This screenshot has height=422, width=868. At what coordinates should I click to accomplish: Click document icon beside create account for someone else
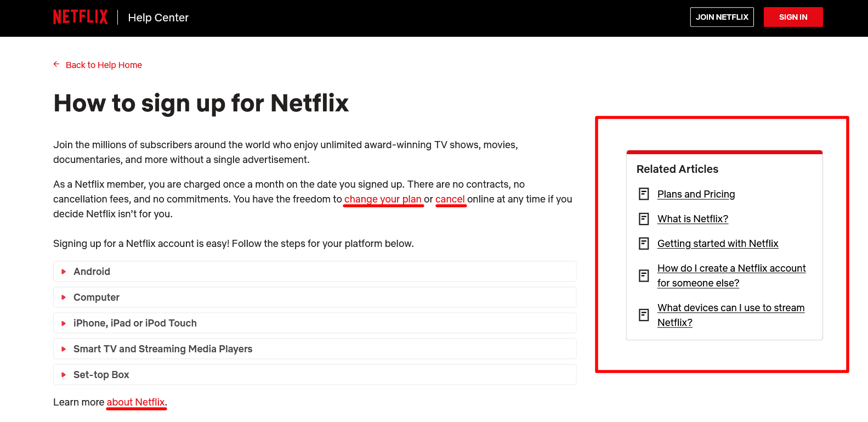[644, 275]
